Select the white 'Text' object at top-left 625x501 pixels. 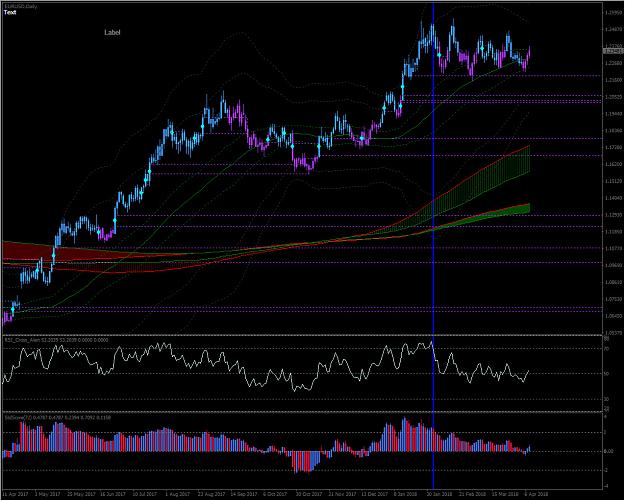click(x=10, y=12)
